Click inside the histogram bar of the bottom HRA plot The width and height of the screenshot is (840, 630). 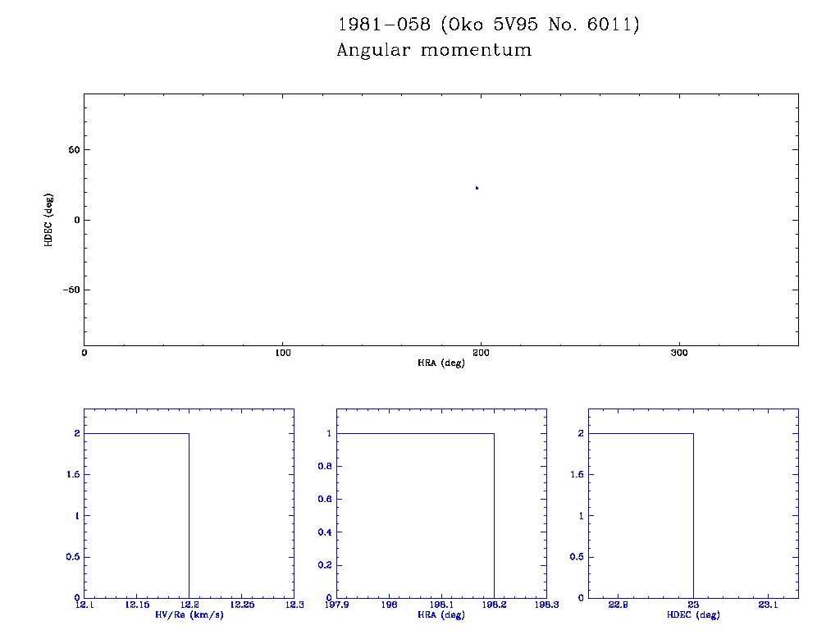(415, 515)
